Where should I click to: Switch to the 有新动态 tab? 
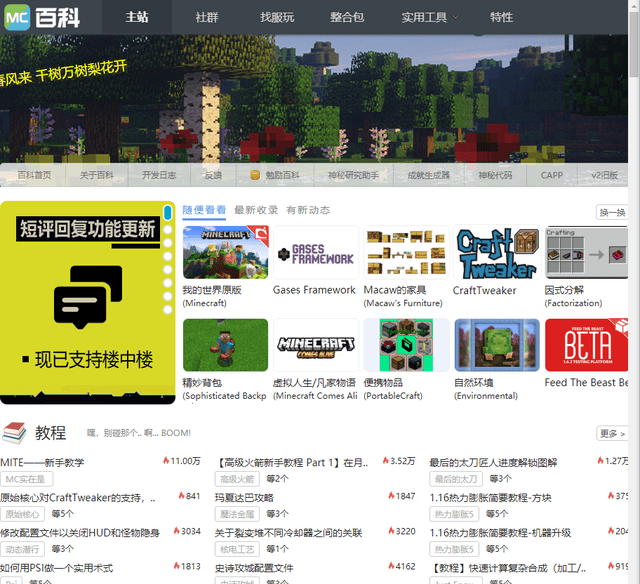pyautogui.click(x=308, y=210)
